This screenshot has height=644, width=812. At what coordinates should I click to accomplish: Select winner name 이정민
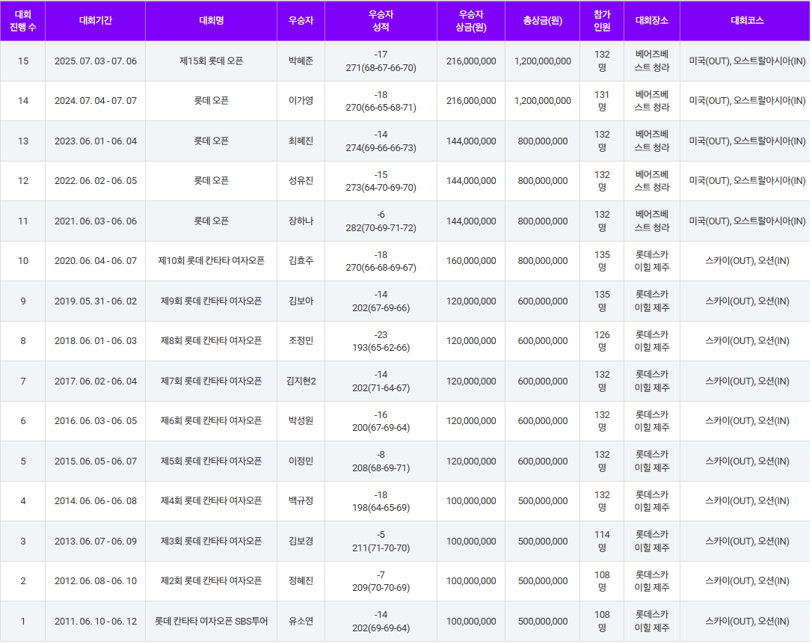(301, 461)
